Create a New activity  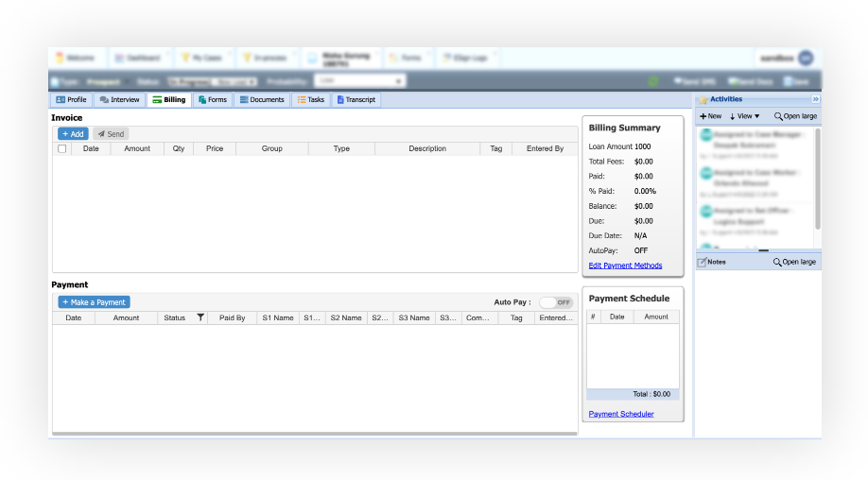[x=711, y=116]
